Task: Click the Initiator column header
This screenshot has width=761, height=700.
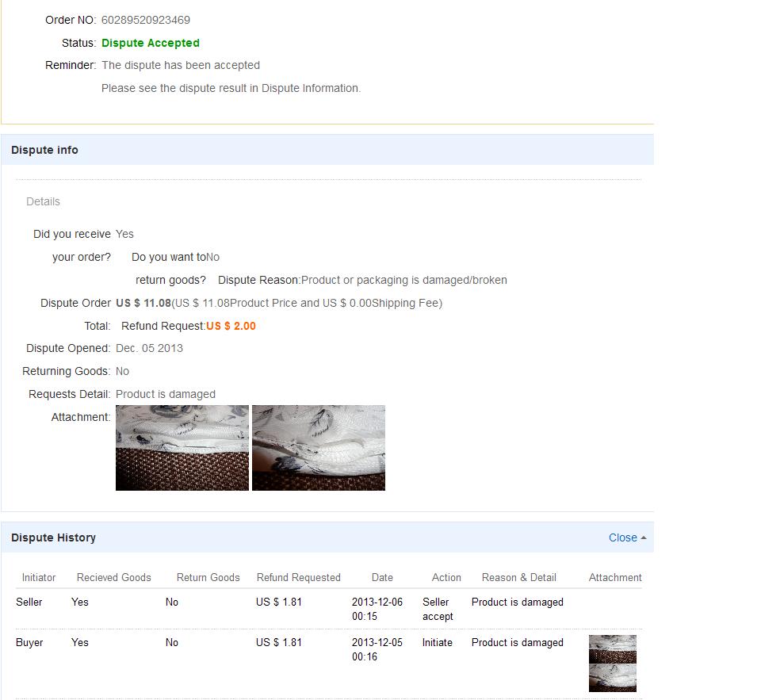Action: coord(39,577)
